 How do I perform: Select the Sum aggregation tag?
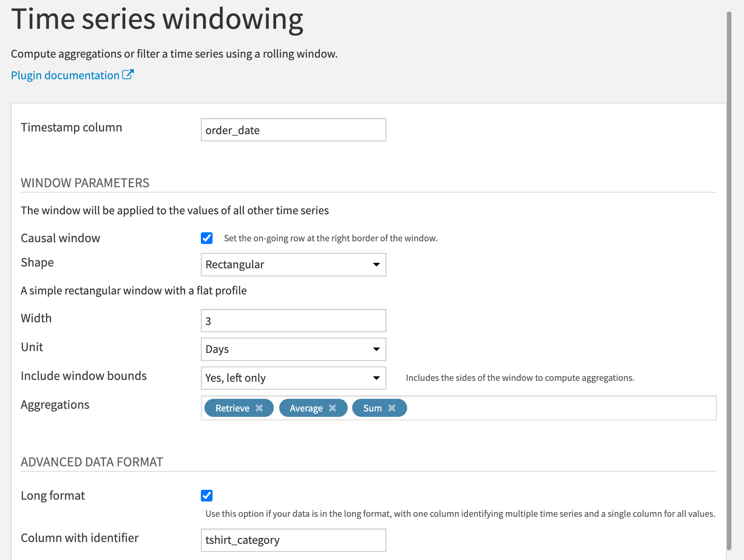(x=372, y=408)
